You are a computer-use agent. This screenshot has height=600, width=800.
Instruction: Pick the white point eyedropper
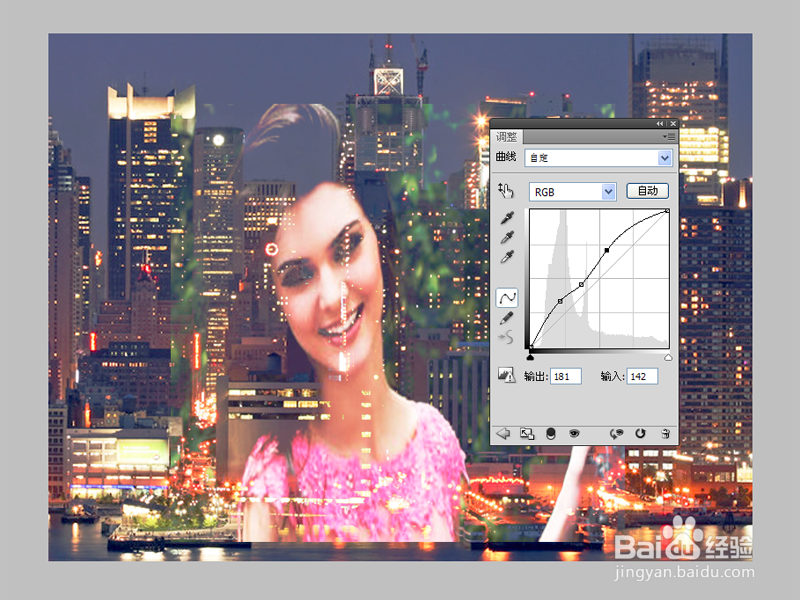pyautogui.click(x=507, y=257)
